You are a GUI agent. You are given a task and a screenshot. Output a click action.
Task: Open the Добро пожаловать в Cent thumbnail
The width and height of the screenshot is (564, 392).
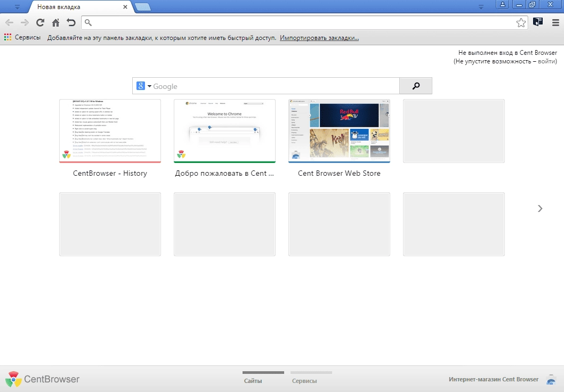pos(224,131)
